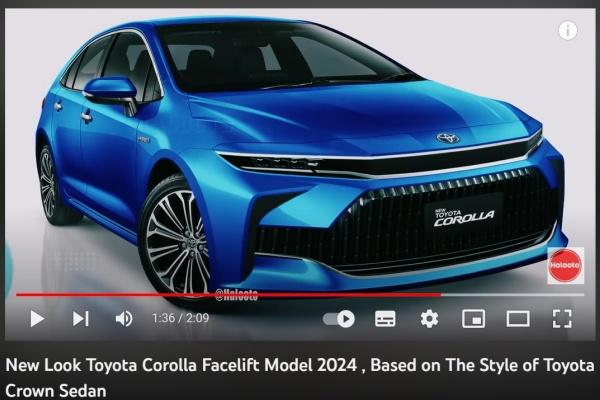This screenshot has height=400, width=600.
Task: Seek on the red video progress bar
Action: pos(300,295)
